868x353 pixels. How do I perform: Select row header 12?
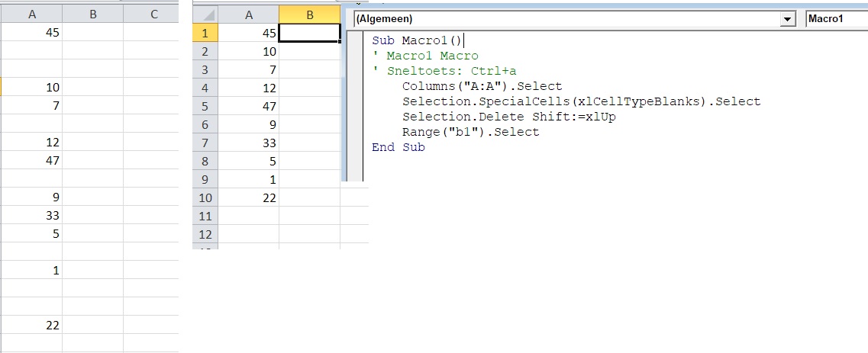(x=205, y=234)
